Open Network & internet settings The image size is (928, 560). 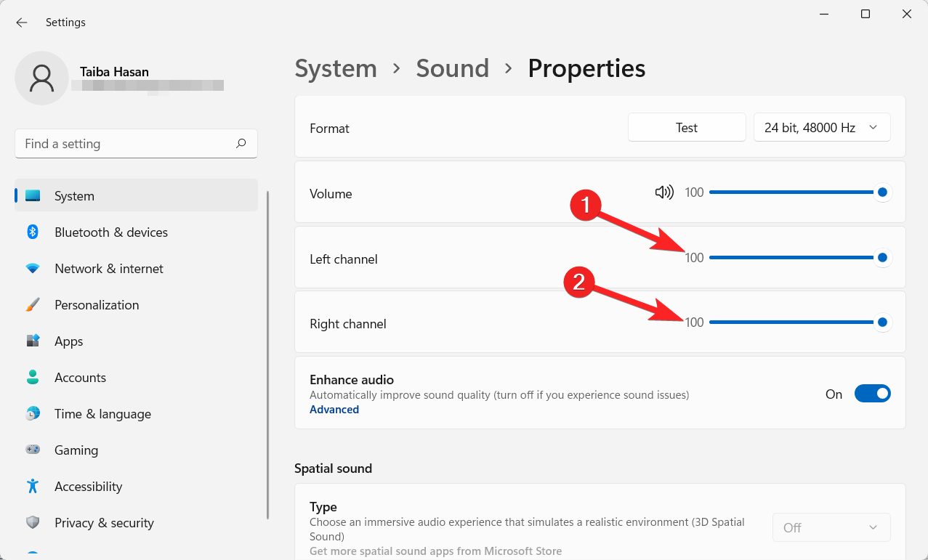[x=136, y=268]
